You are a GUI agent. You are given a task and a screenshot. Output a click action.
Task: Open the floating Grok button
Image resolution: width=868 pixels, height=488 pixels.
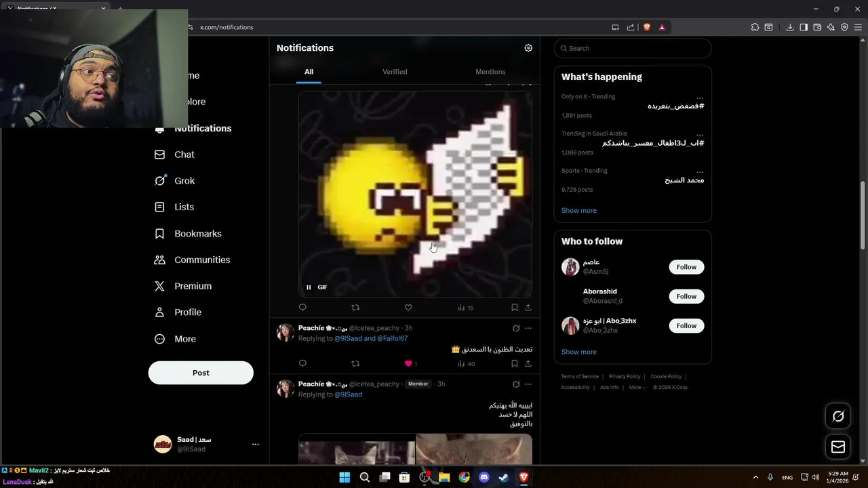click(x=838, y=416)
